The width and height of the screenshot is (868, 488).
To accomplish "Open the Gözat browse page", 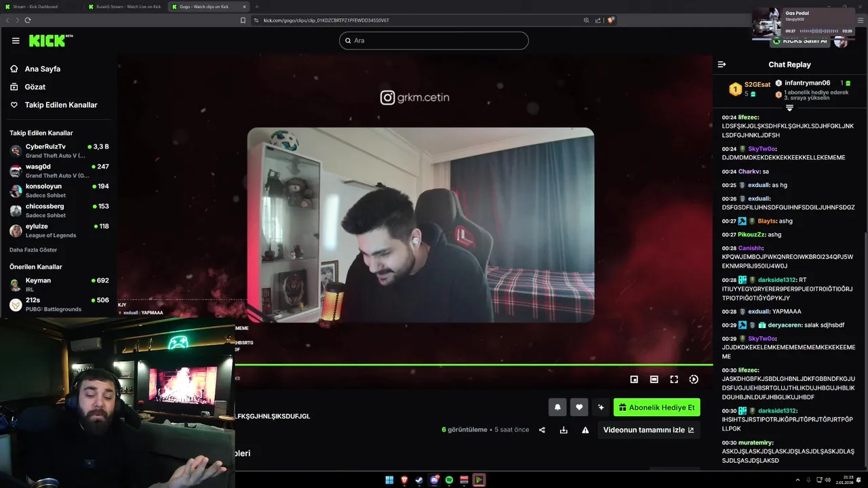I will click(35, 87).
